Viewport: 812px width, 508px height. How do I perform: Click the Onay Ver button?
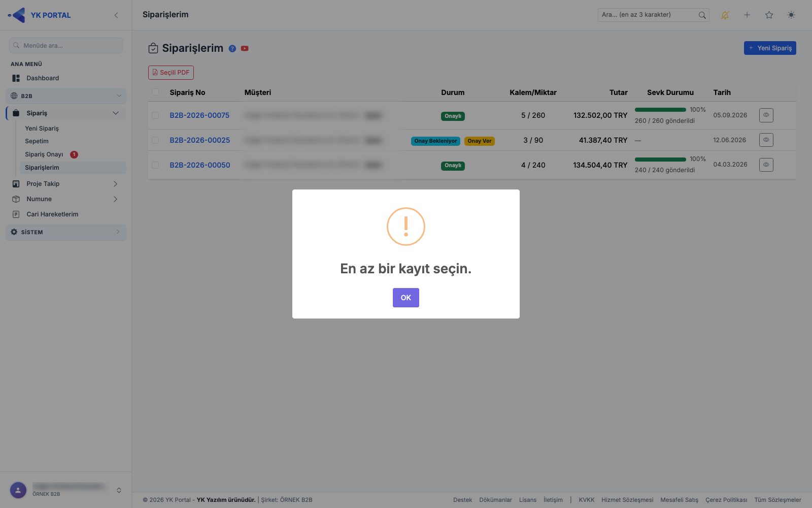coord(480,141)
